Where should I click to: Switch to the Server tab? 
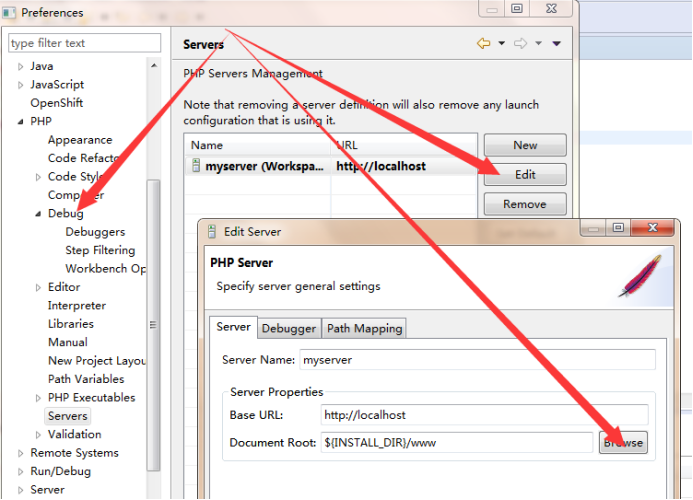(x=233, y=327)
